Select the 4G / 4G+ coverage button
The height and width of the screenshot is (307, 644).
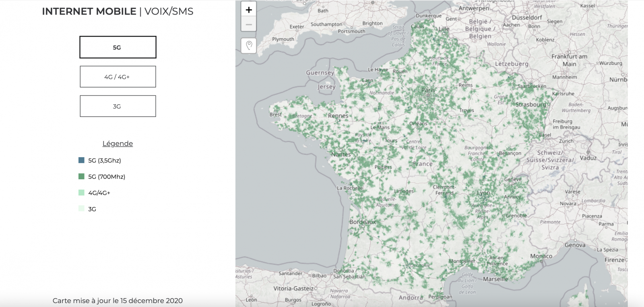tap(118, 77)
